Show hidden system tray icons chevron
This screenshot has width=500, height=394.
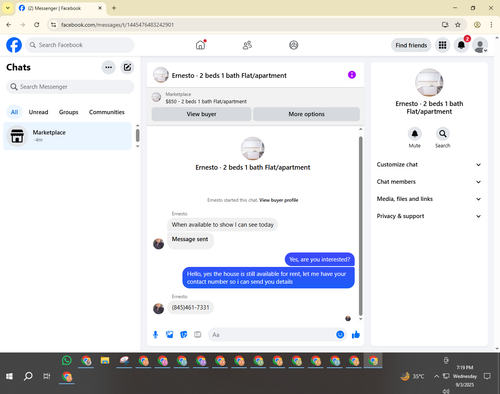click(436, 376)
